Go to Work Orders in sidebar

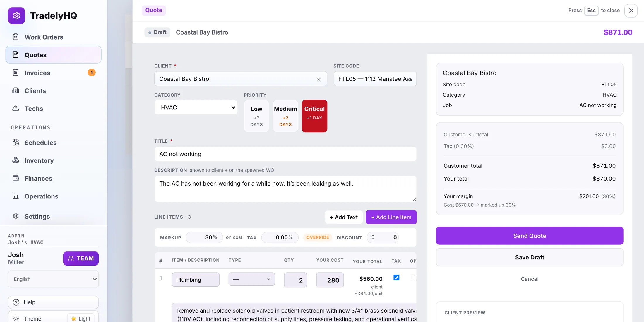[x=53, y=37]
